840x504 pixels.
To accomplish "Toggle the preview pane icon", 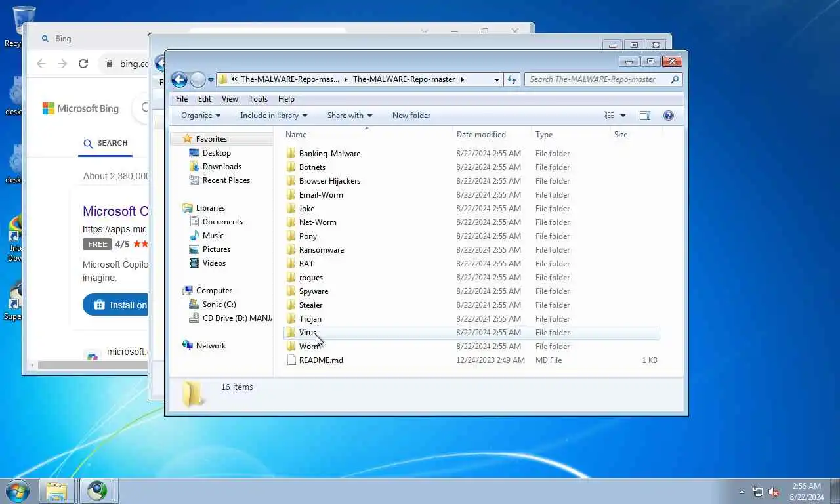I will [645, 115].
